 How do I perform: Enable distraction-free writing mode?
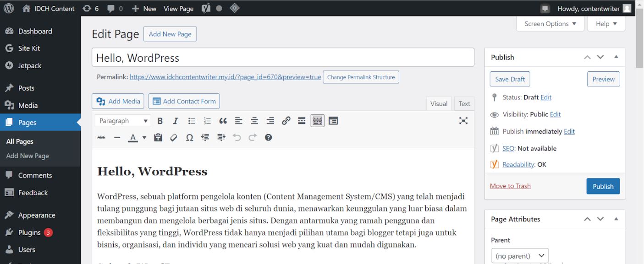pos(463,121)
